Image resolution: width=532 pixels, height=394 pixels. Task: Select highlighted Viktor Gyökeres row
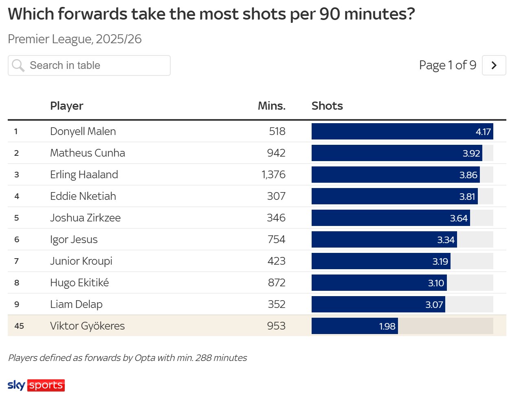87,326
